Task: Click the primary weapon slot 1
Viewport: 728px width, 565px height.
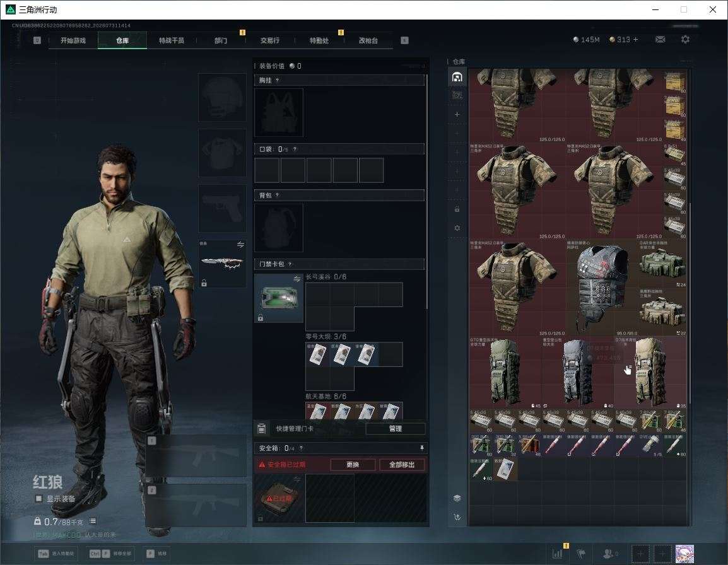Action: (196, 455)
